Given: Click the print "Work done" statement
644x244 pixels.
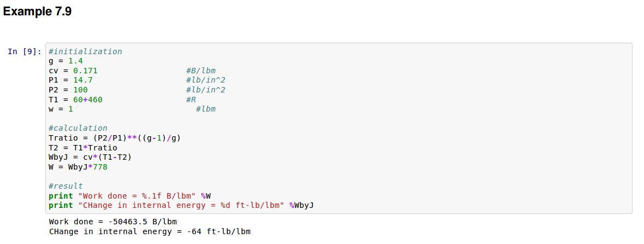Looking at the screenshot, I should pos(129,196).
